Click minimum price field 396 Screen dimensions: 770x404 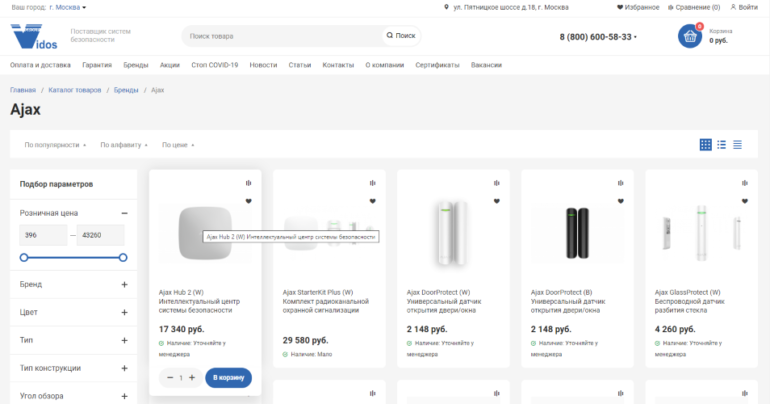43,235
